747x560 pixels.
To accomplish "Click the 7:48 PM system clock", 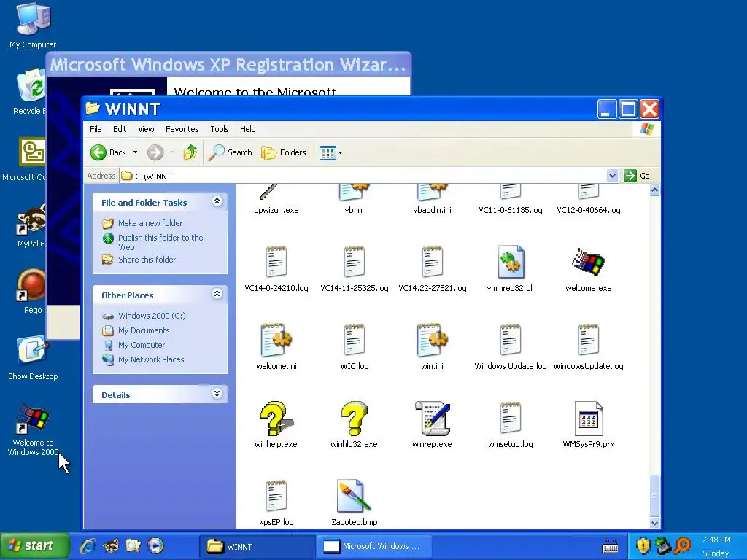I will point(716,540).
